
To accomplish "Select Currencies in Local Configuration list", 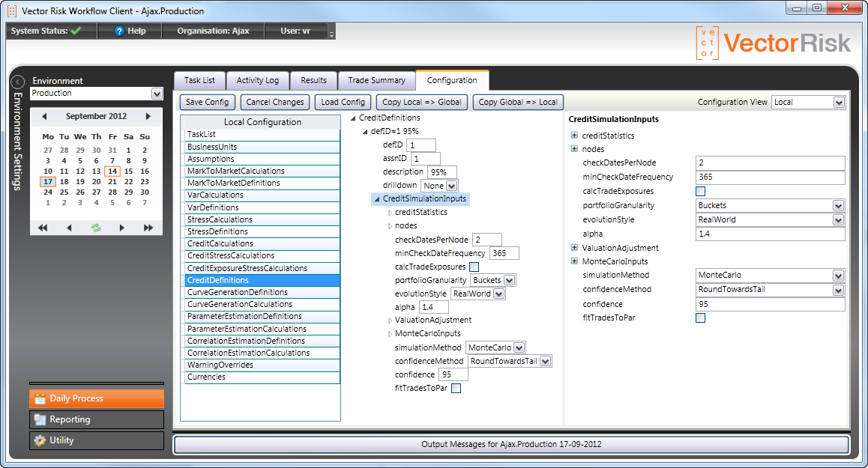I will pyautogui.click(x=262, y=377).
